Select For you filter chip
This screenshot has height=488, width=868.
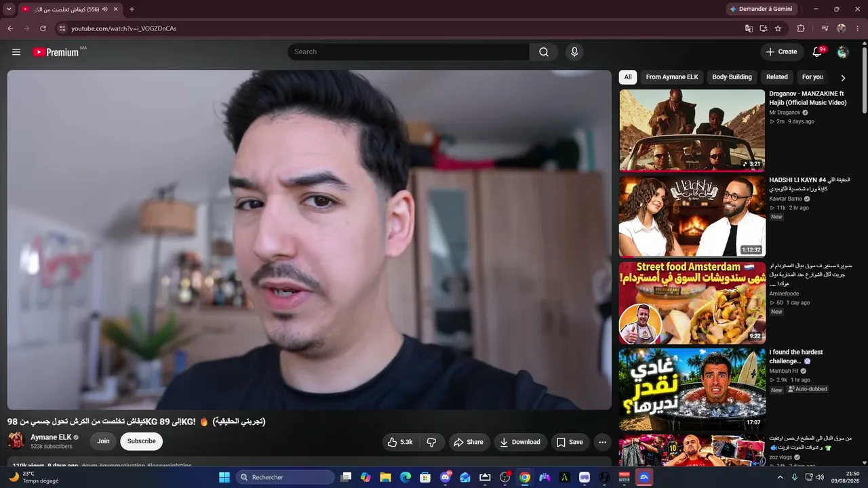point(812,77)
